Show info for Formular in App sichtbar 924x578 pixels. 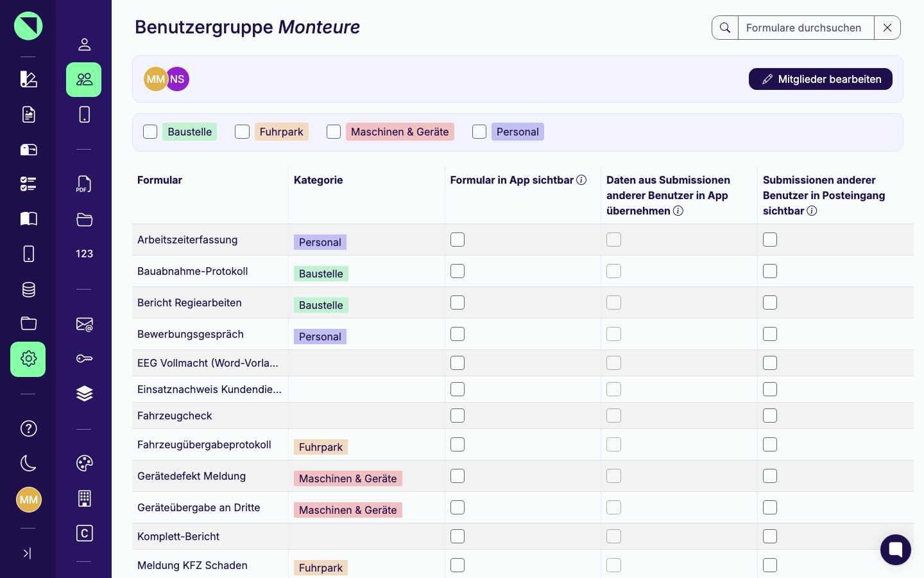tap(581, 180)
